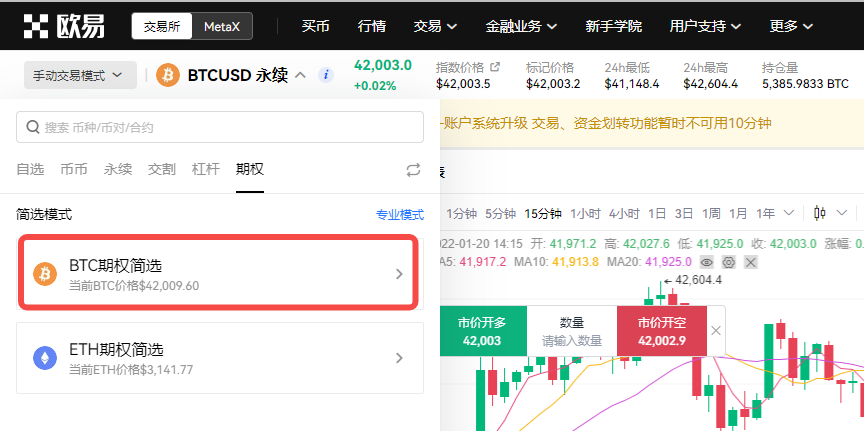Click the orange Bitcoin icon in BTC期权简选

(x=45, y=274)
